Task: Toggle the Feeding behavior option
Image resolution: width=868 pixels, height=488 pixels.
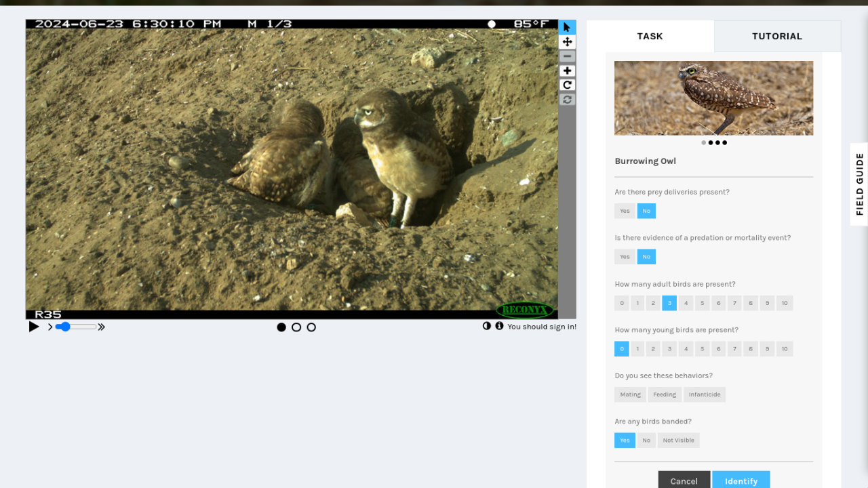Action: pos(665,394)
